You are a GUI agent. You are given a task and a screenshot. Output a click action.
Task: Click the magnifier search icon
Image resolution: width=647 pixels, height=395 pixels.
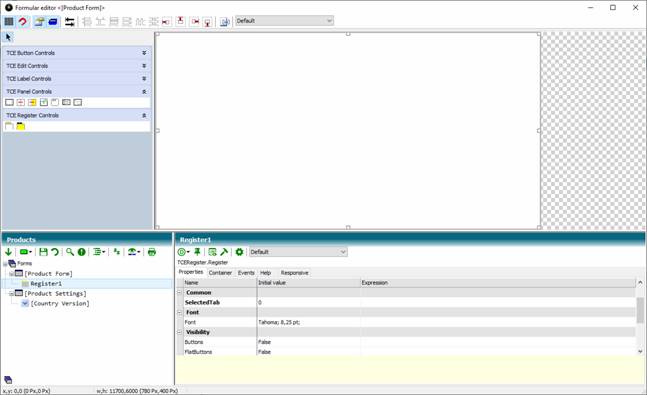point(70,252)
